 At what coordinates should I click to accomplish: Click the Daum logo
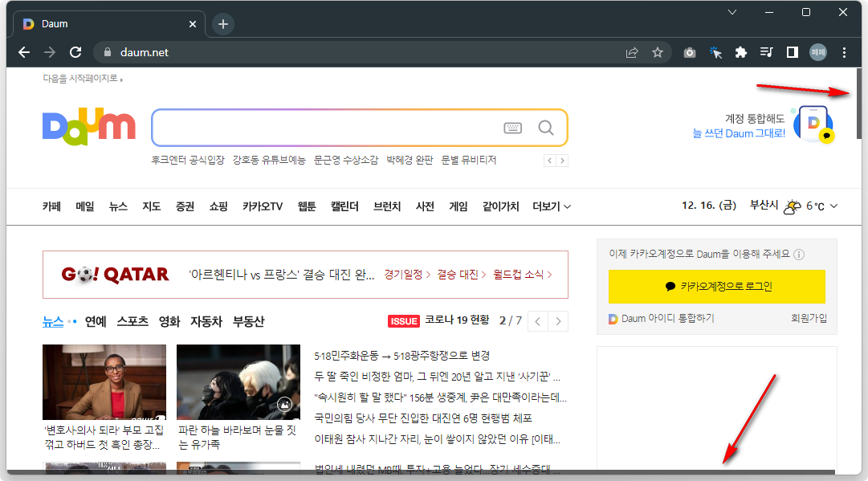[88, 127]
